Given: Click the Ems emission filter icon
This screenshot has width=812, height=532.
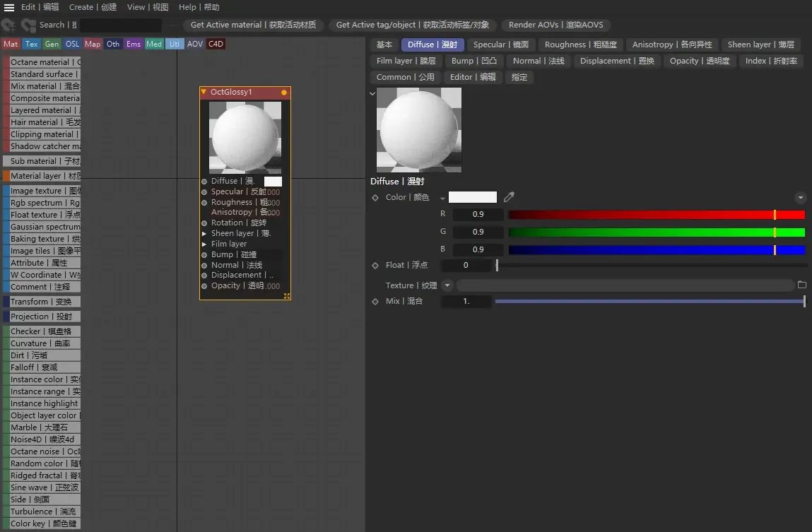Looking at the screenshot, I should pyautogui.click(x=134, y=44).
